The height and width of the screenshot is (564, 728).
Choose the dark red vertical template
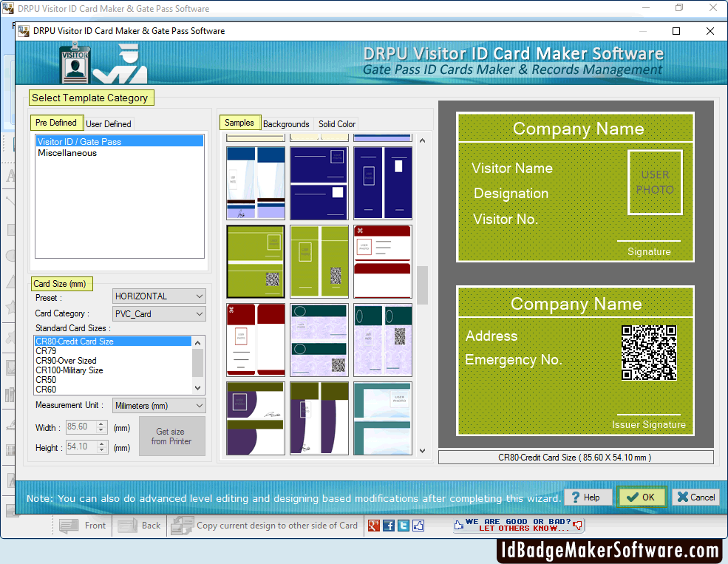pos(256,340)
